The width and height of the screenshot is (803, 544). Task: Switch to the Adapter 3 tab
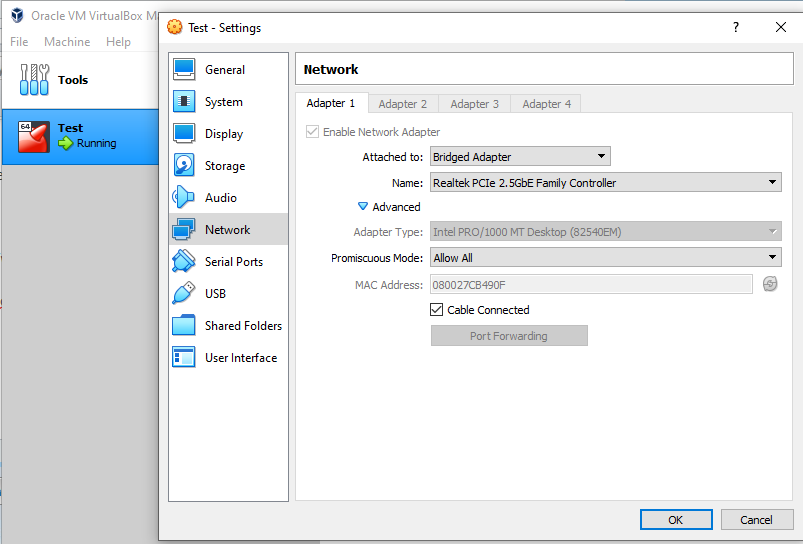(x=474, y=104)
